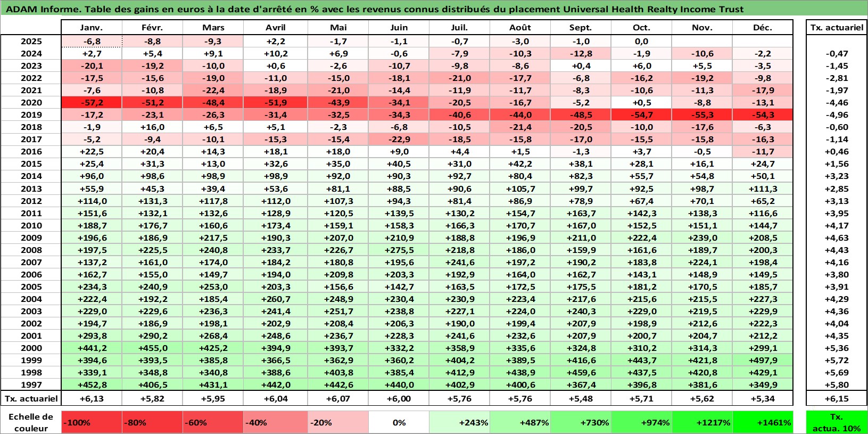
Task: Click the +1217% green swatch
Action: [x=702, y=422]
